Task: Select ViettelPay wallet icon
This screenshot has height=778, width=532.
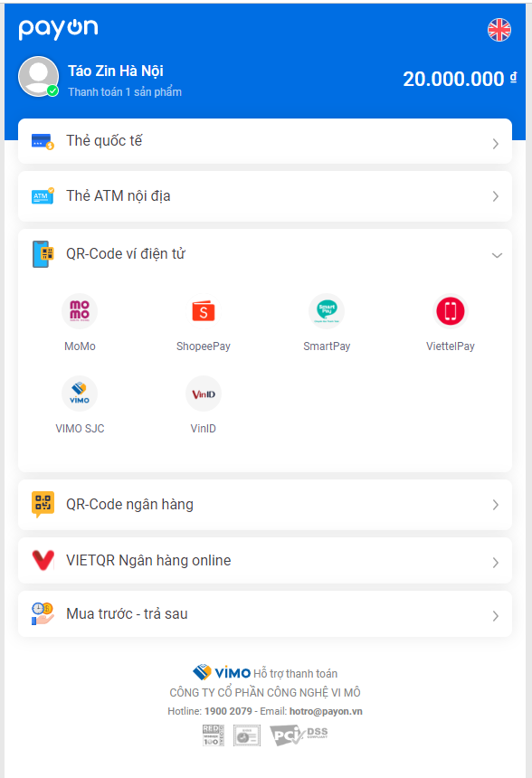Action: [x=450, y=311]
